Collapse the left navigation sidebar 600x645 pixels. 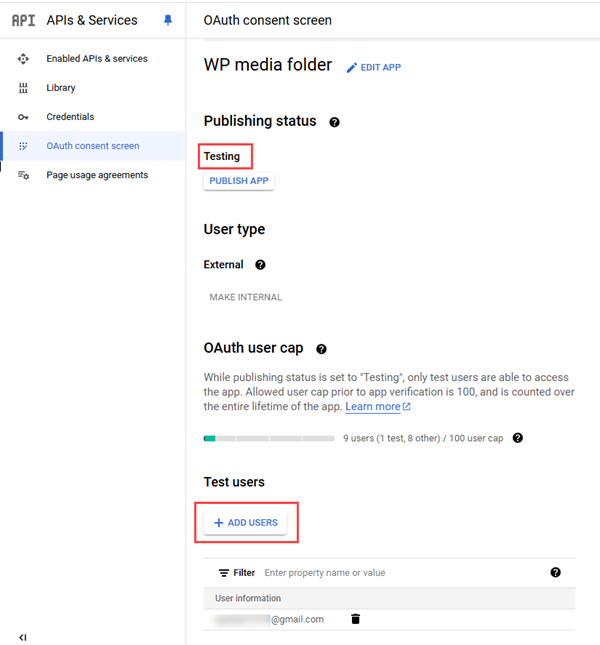[23, 637]
